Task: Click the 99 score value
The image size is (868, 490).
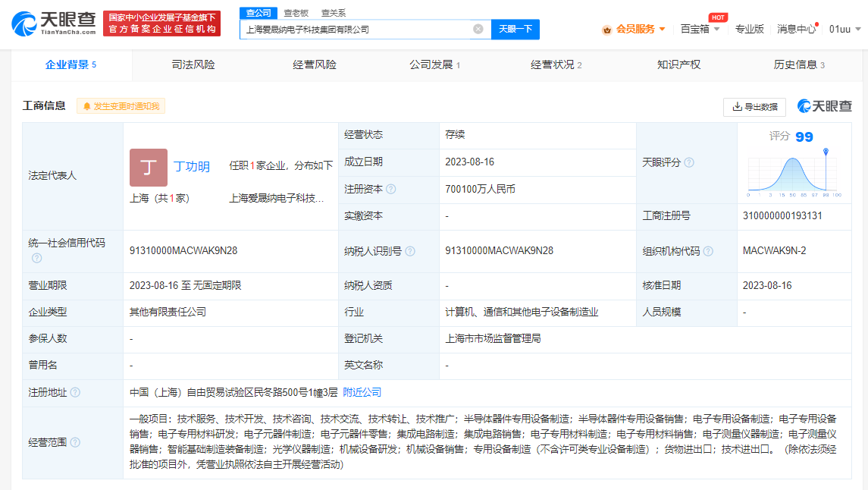Action: (x=804, y=137)
